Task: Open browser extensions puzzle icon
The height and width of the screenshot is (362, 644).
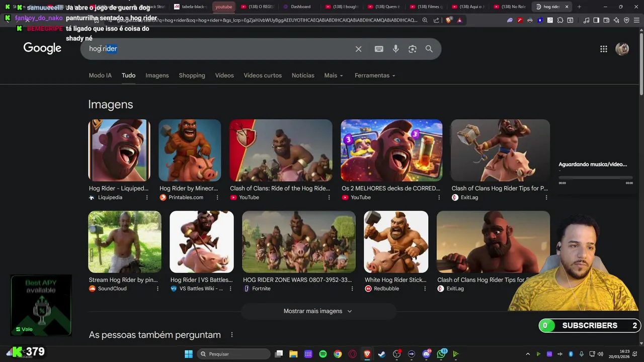Action: tap(560, 20)
